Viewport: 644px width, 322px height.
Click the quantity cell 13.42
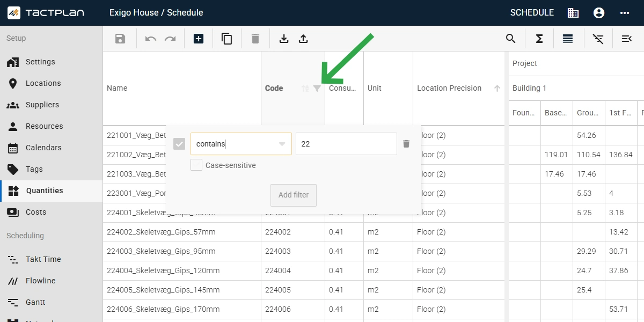(x=621, y=232)
